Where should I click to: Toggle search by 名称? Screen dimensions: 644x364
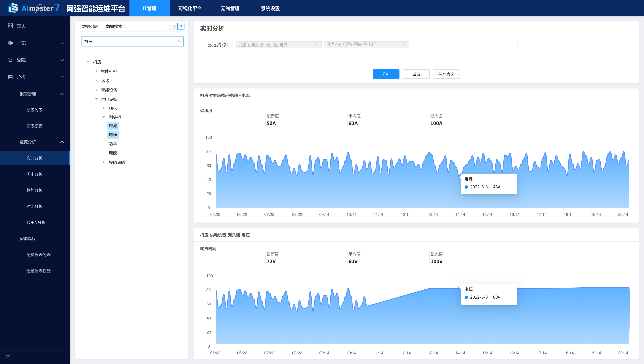[172, 26]
